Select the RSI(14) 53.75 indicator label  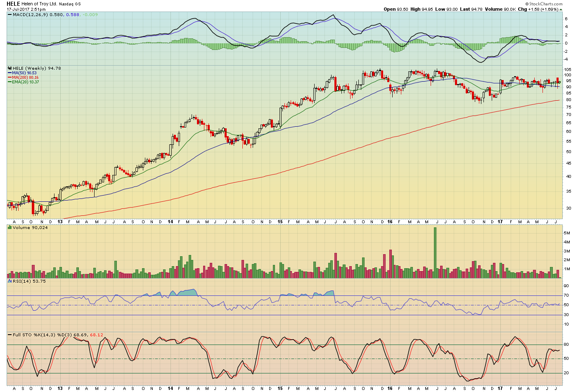pyautogui.click(x=29, y=281)
